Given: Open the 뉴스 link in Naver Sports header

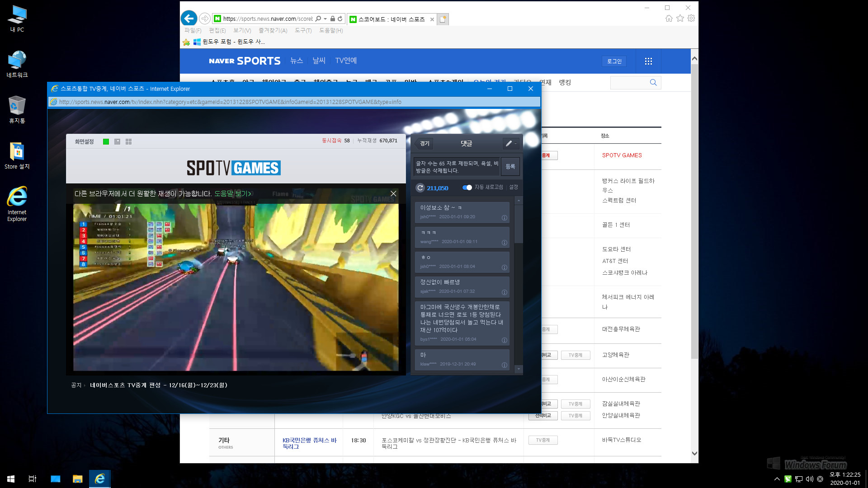Looking at the screenshot, I should (297, 61).
